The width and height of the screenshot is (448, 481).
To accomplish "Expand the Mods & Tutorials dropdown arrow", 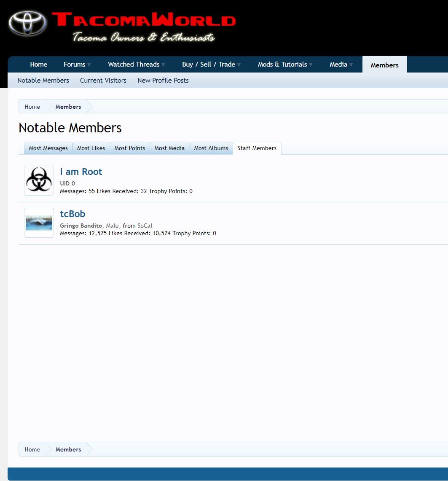I will click(311, 64).
